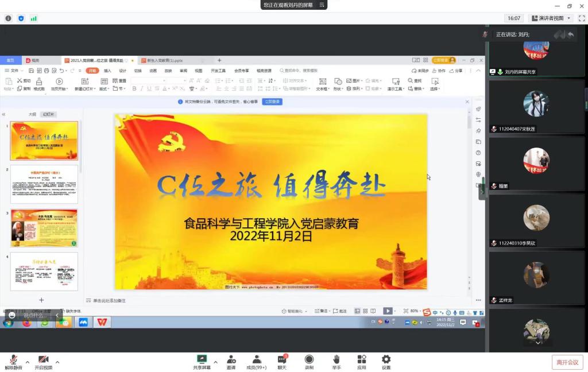Check network signal strength icon
This screenshot has height=372, width=588.
click(34, 18)
